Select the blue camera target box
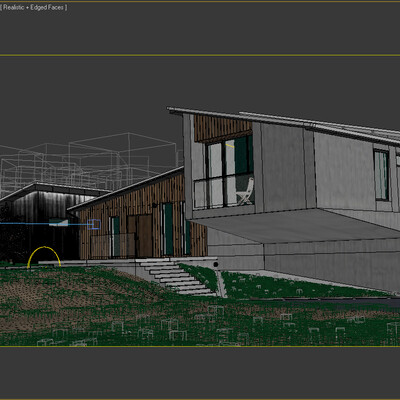Screen dimensions: 400x400 pyautogui.click(x=94, y=224)
